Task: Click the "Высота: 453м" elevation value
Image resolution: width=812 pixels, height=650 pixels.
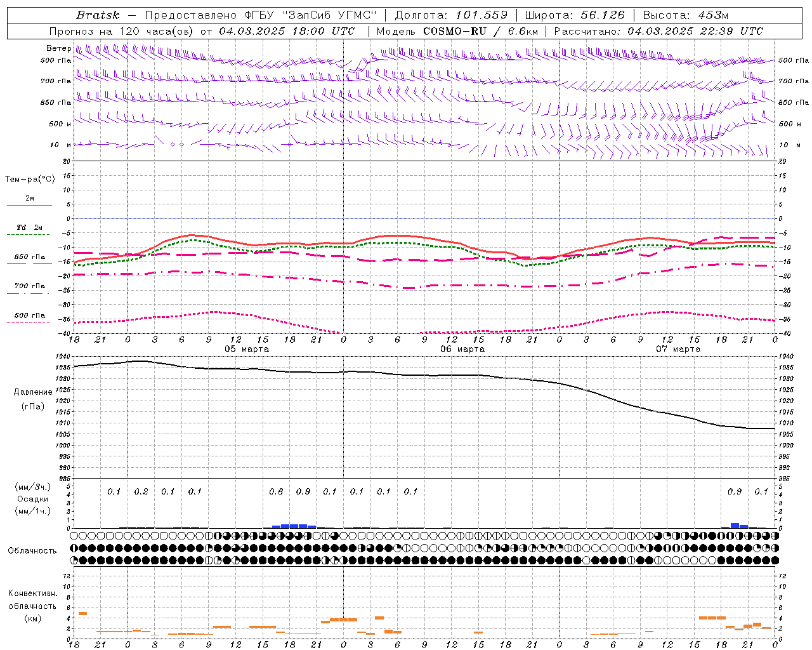Action: tap(686, 15)
